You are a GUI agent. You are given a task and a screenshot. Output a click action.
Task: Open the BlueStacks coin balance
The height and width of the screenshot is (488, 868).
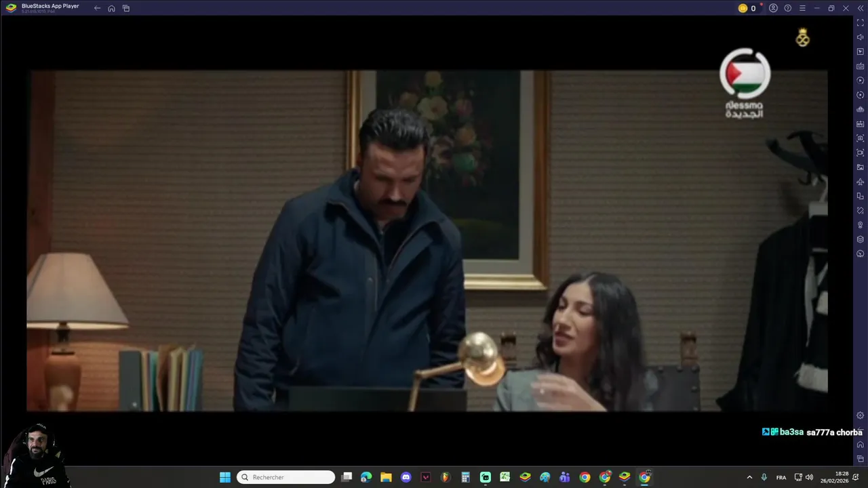coord(747,8)
